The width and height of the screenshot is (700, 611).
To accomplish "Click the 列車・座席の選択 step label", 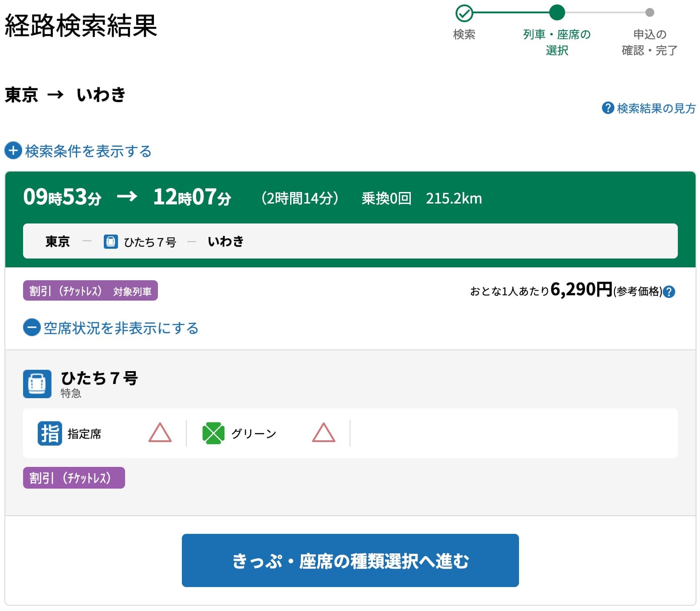I will pyautogui.click(x=557, y=42).
